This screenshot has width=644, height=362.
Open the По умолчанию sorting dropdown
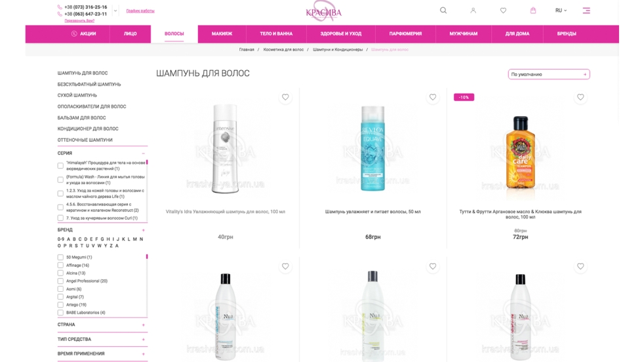click(x=549, y=74)
